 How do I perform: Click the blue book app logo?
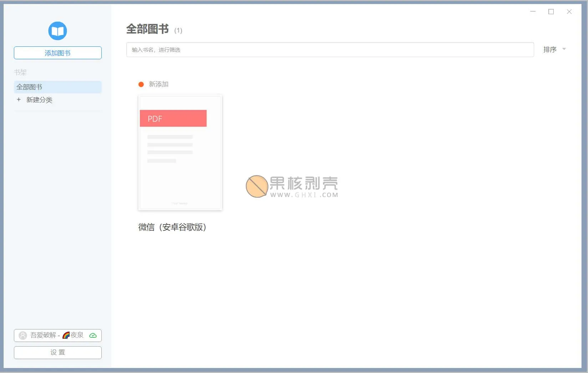(x=57, y=31)
